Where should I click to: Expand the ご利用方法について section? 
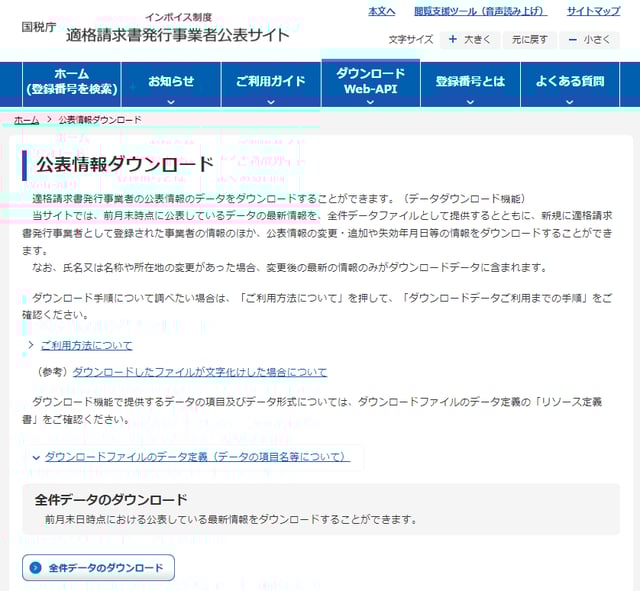pos(86,345)
